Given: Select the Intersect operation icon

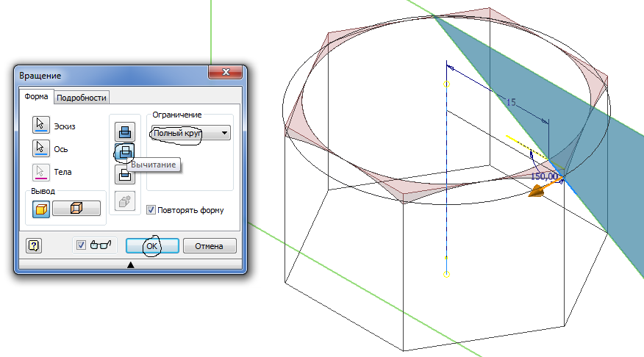Looking at the screenshot, I should tap(125, 174).
